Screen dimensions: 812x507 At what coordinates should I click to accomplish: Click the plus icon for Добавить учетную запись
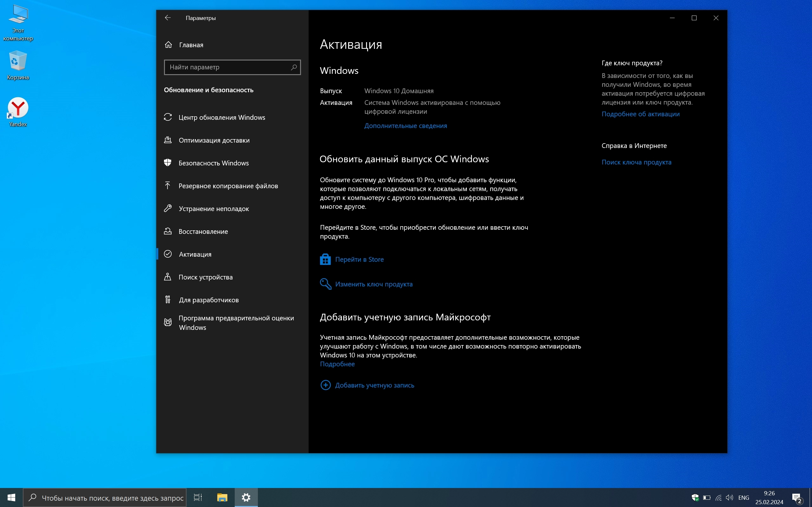(x=325, y=385)
